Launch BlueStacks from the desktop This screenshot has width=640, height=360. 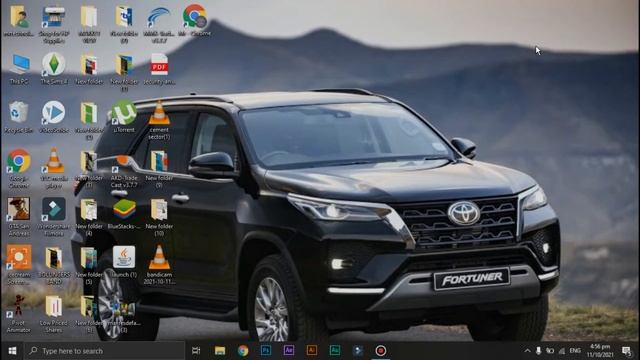tap(124, 214)
